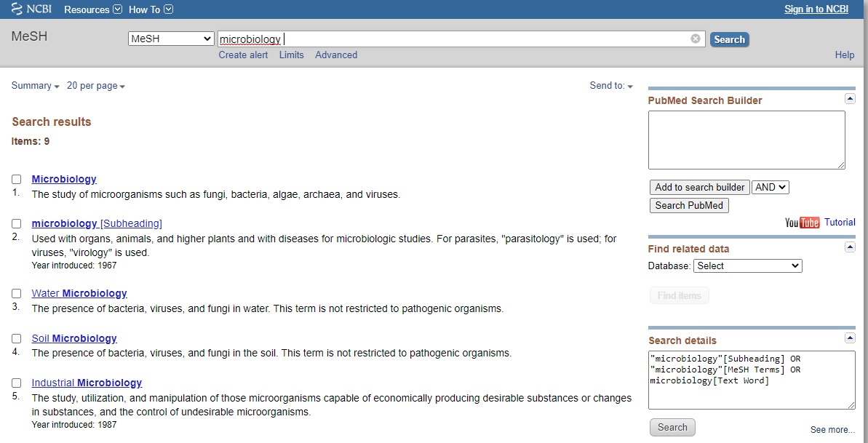868x443 pixels.
Task: Check the checkbox for the Microbiology result
Action: coord(17,178)
